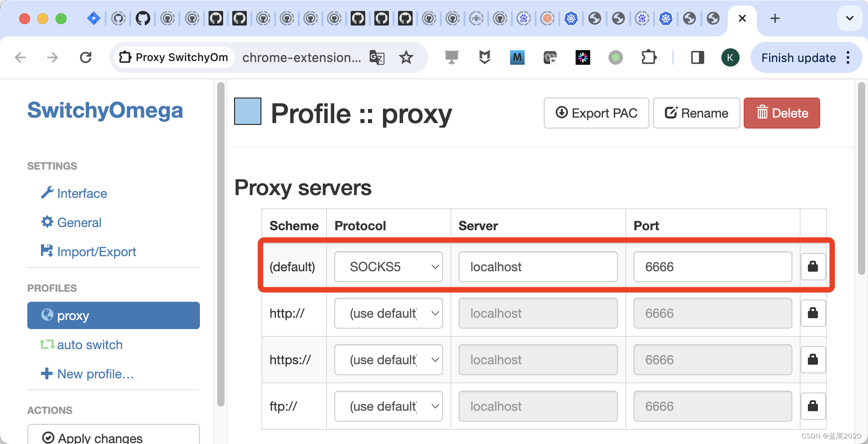Open the shield extension icon in the toolbar

point(485,57)
